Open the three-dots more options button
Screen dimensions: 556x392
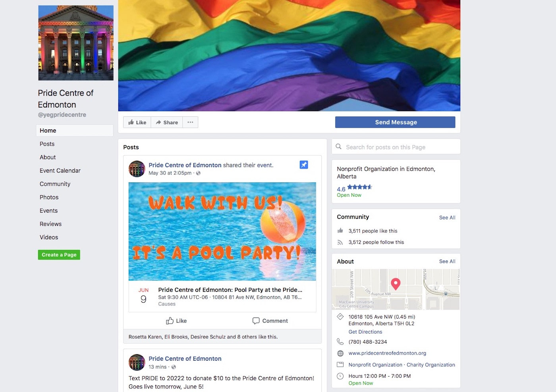click(190, 122)
